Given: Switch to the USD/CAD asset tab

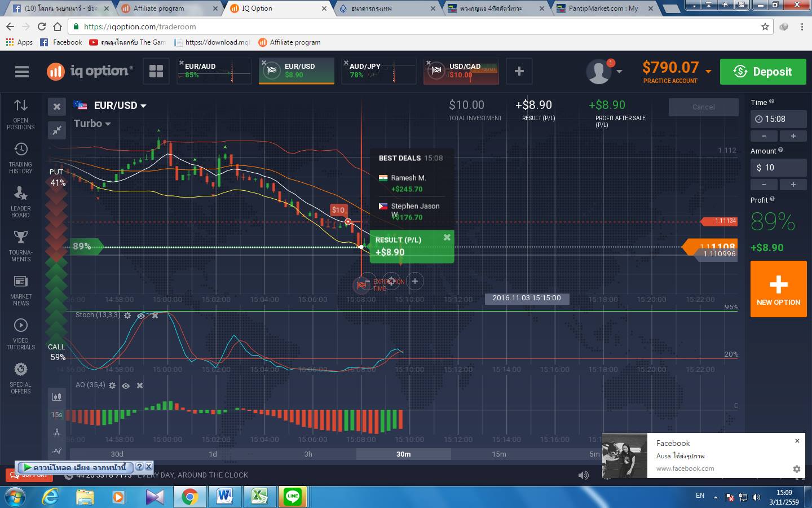Looking at the screenshot, I should [x=461, y=71].
